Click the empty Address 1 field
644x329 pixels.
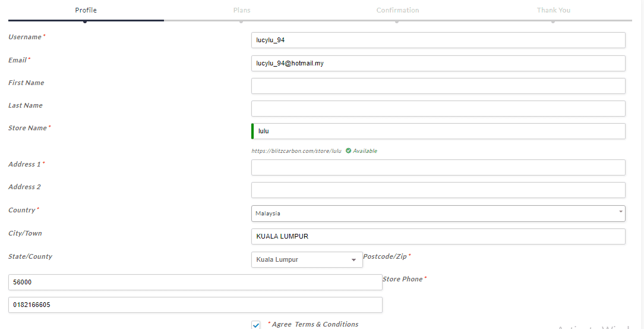(x=438, y=167)
